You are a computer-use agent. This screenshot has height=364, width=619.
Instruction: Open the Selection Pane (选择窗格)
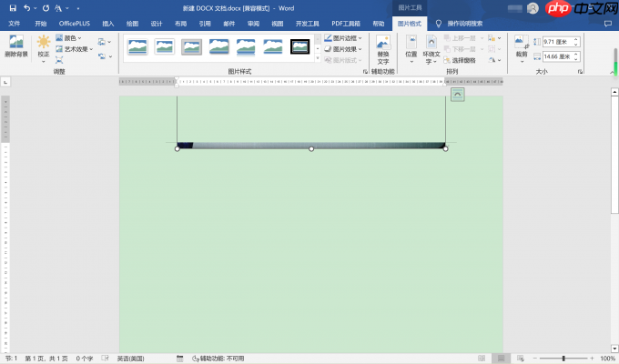pyautogui.click(x=460, y=60)
